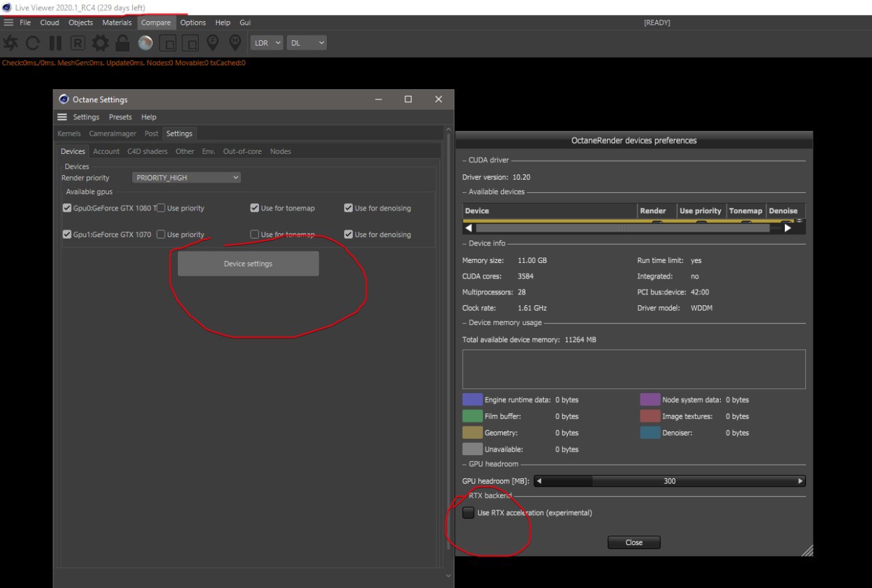The width and height of the screenshot is (872, 588).
Task: Click the Engine runtime data color swatch
Action: click(x=473, y=400)
